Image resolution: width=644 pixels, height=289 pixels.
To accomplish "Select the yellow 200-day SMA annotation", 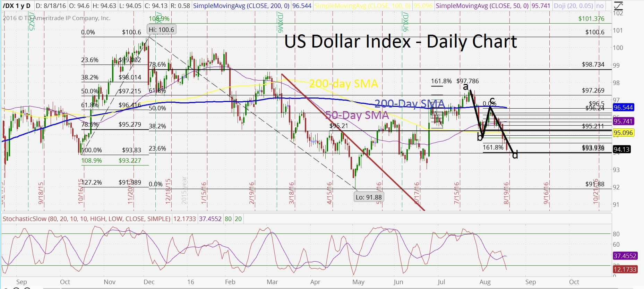I will coord(343,84).
